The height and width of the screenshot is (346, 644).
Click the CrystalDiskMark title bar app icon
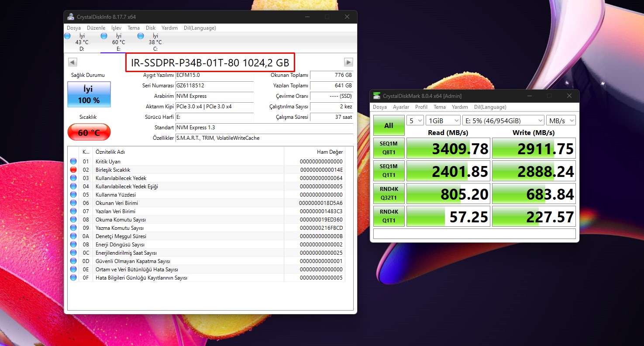click(x=376, y=96)
